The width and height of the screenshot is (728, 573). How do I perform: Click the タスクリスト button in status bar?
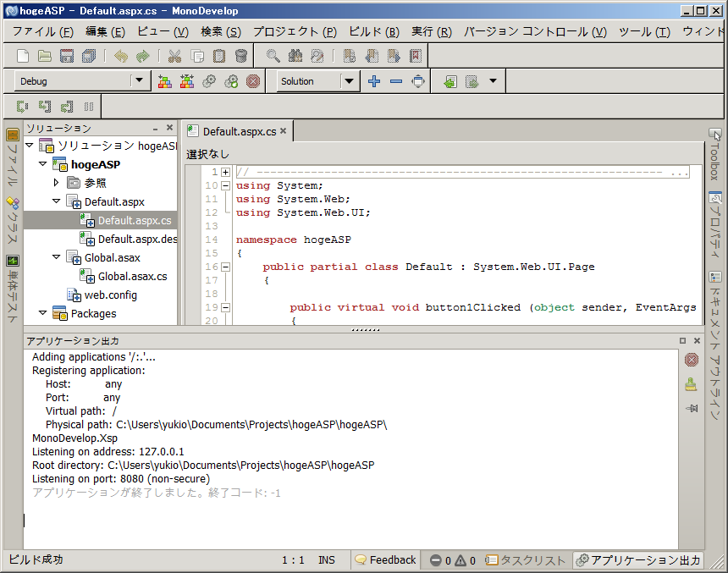click(x=525, y=559)
